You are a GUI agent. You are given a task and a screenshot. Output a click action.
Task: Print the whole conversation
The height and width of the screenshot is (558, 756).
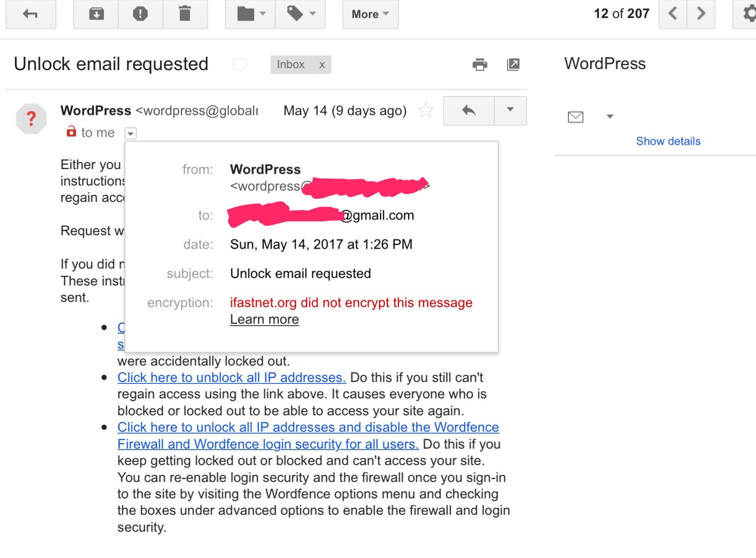[480, 64]
